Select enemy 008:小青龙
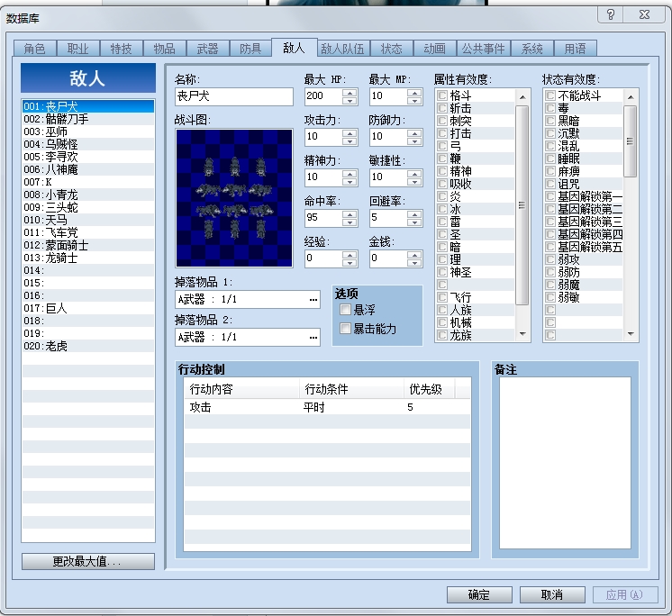The image size is (672, 616). 88,195
